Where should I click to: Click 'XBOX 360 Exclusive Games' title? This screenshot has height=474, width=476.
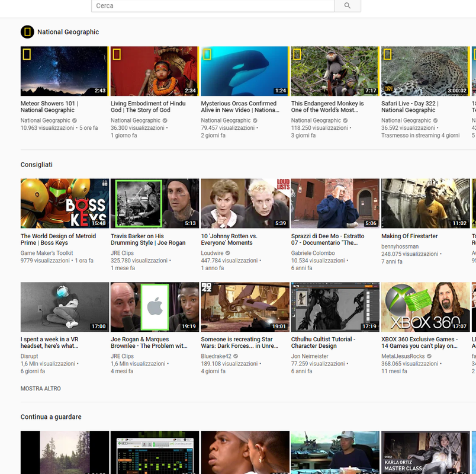(x=420, y=342)
